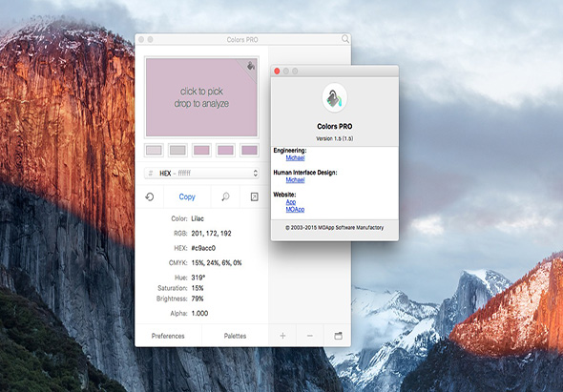
Task: Click the Alpha value 1.000
Action: coord(199,314)
